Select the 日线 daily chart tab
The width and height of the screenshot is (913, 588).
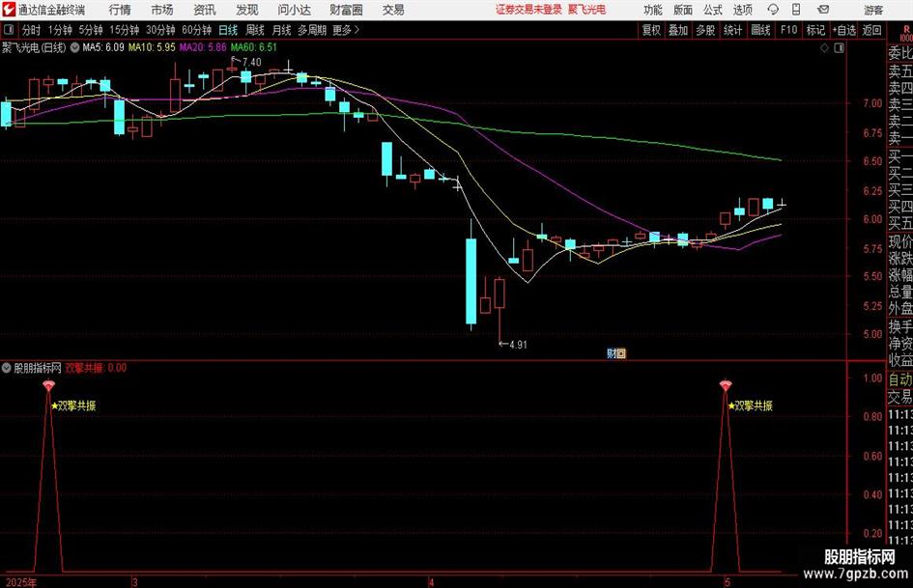pyautogui.click(x=228, y=30)
